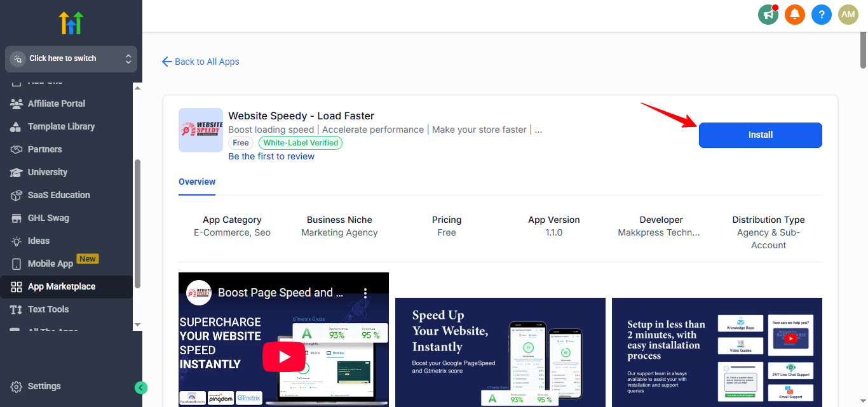Screen dimensions: 868x407
Task: Click the Install button
Action: click(761, 135)
